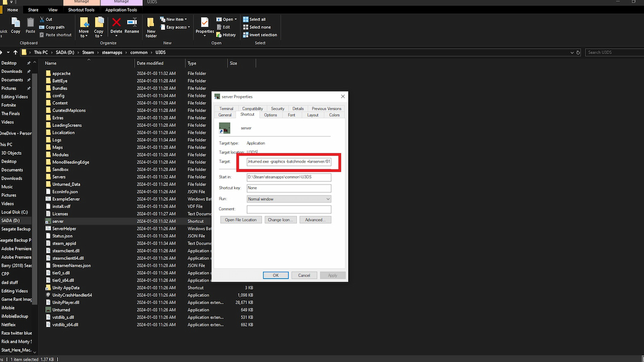Click the Select all option in ribbon

pyautogui.click(x=257, y=19)
